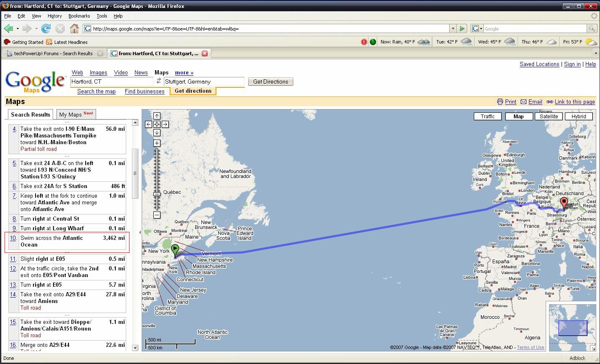This screenshot has width=600, height=364.
Task: Open the search engine selector dropdown
Action: point(477,28)
